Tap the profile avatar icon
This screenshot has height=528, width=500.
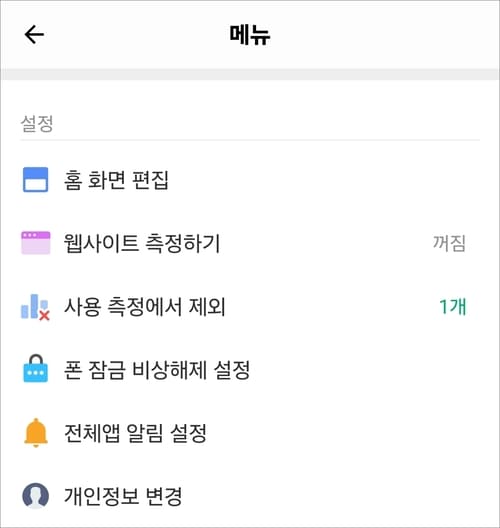35,496
